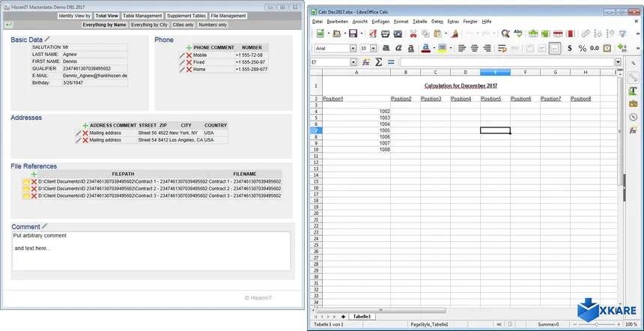Add a new address with green plus
This screenshot has height=331, width=644.
click(x=85, y=125)
